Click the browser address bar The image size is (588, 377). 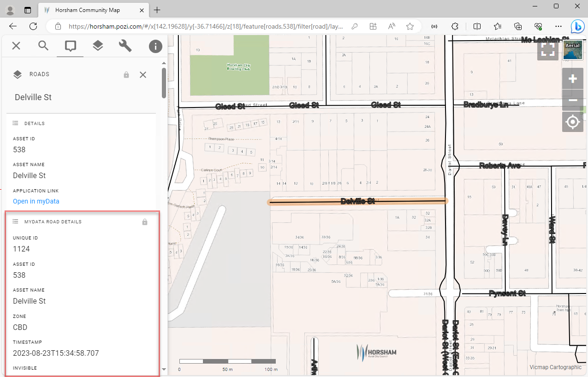coord(205,26)
